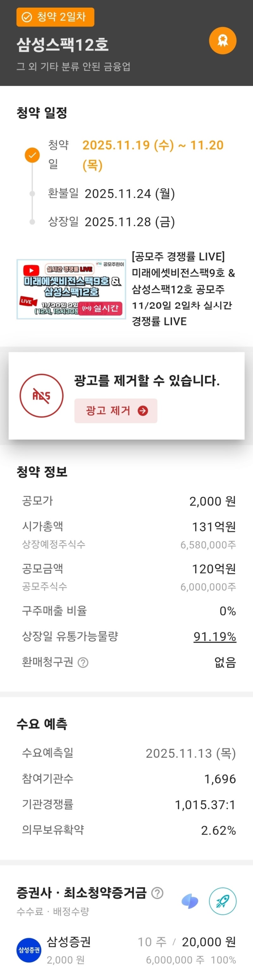The height and width of the screenshot is (980, 253).
Task: Tap the 삼성증권 round logo
Action: pyautogui.click(x=29, y=950)
